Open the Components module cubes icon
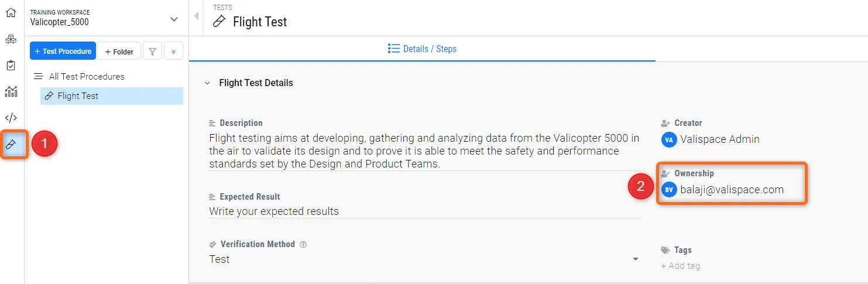This screenshot has height=284, width=868. coord(11,39)
